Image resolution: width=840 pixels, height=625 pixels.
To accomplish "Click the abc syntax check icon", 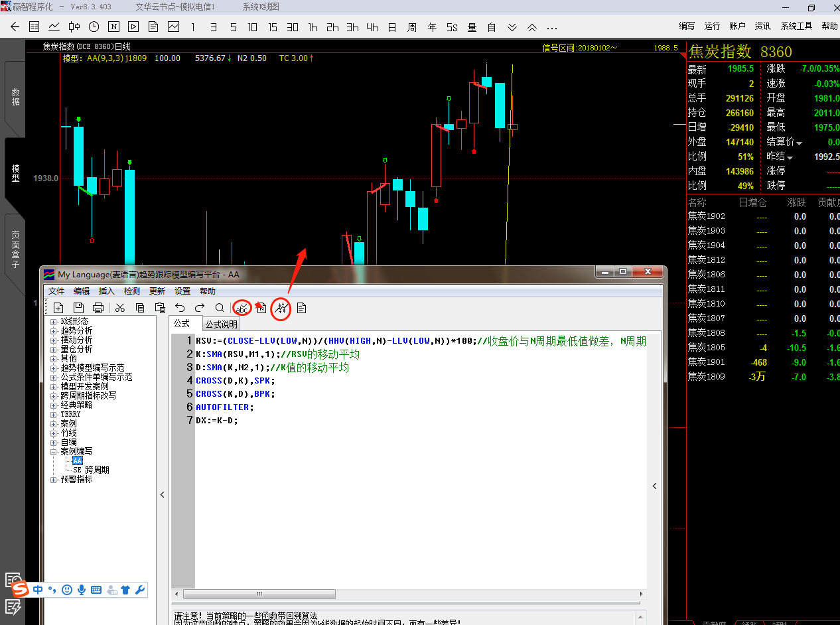I will coord(242,308).
